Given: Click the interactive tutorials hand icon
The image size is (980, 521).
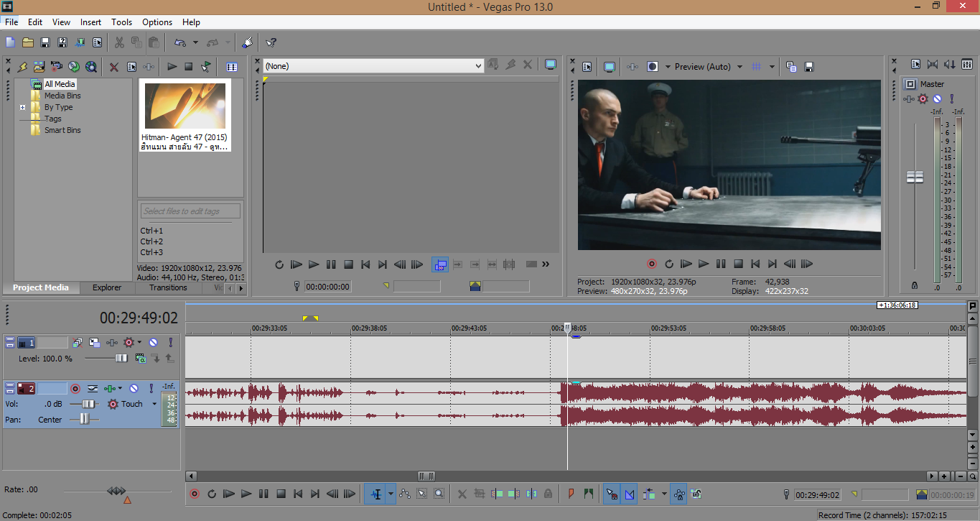Looking at the screenshot, I should 247,42.
